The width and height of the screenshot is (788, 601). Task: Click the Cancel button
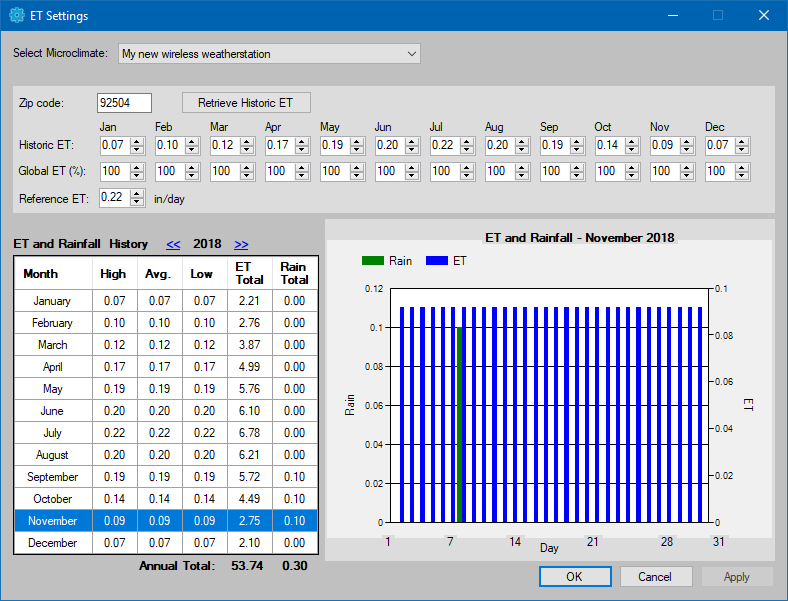656,577
